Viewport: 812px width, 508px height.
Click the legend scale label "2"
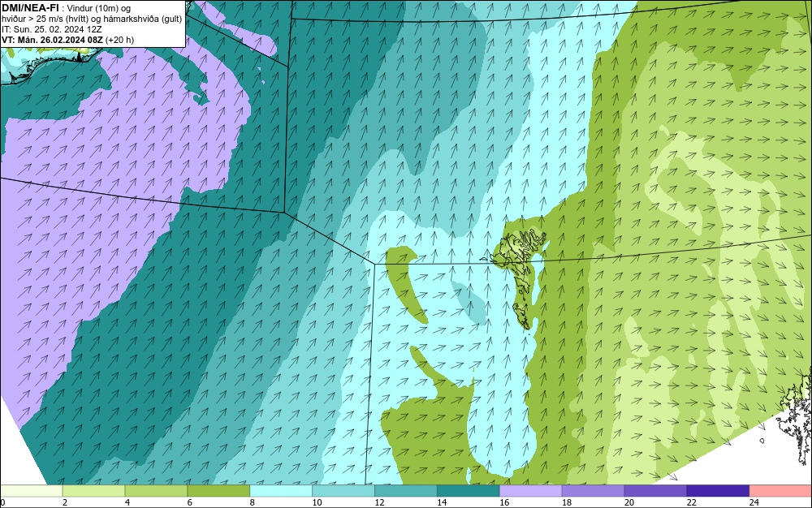pos(65,502)
